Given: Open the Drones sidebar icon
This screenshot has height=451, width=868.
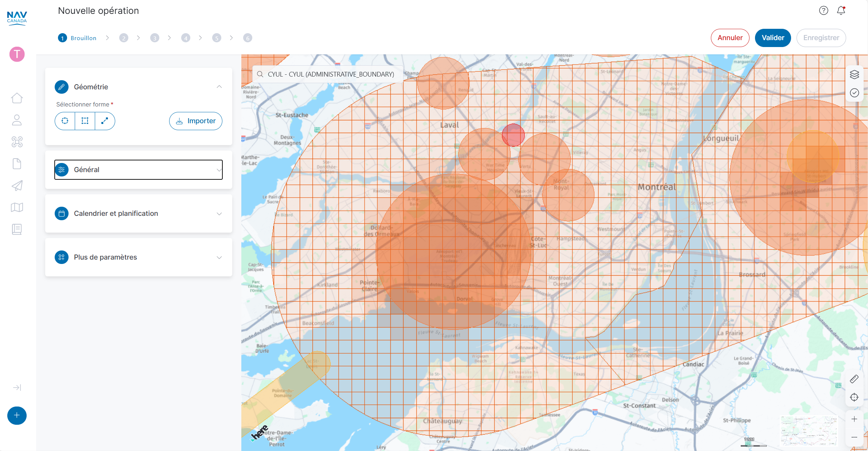Looking at the screenshot, I should coord(17,142).
